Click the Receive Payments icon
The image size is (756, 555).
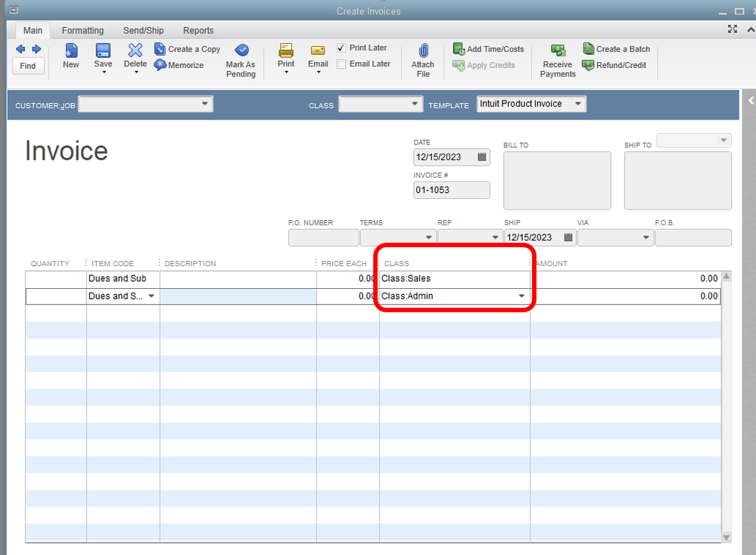click(558, 51)
